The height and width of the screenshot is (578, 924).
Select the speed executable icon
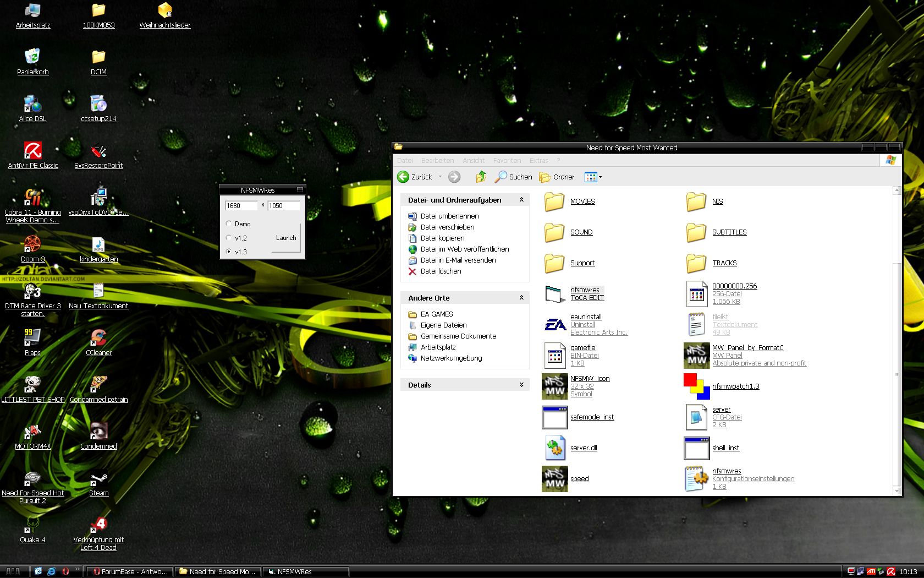point(555,479)
